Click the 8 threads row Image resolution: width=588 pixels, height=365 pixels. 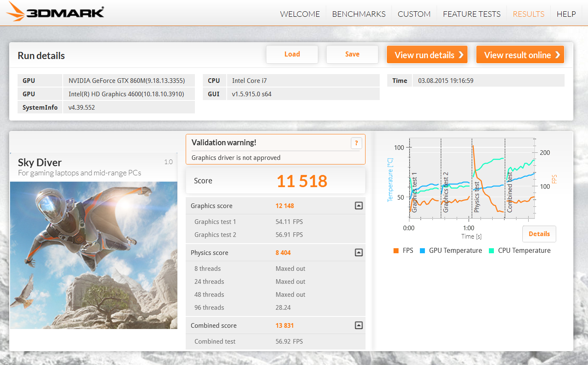click(276, 269)
